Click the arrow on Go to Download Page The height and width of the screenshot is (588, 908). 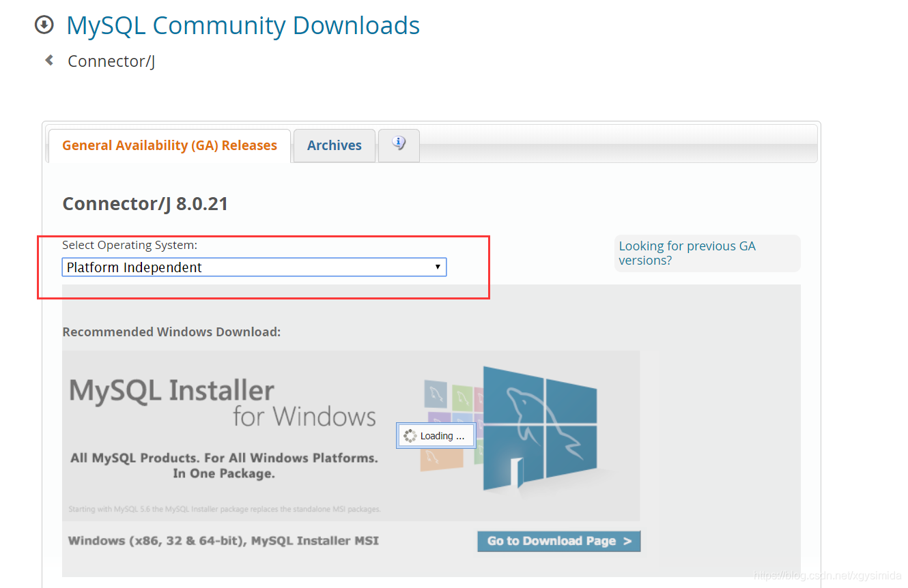628,541
